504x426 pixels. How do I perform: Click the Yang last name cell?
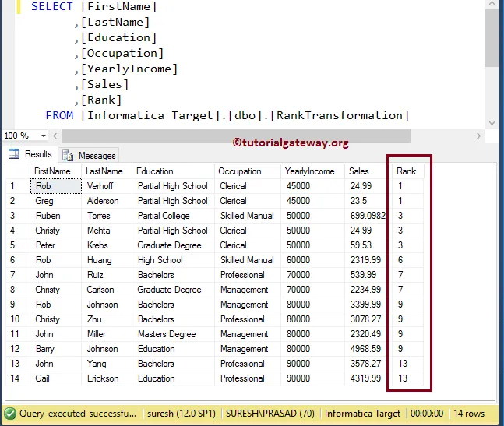107,364
